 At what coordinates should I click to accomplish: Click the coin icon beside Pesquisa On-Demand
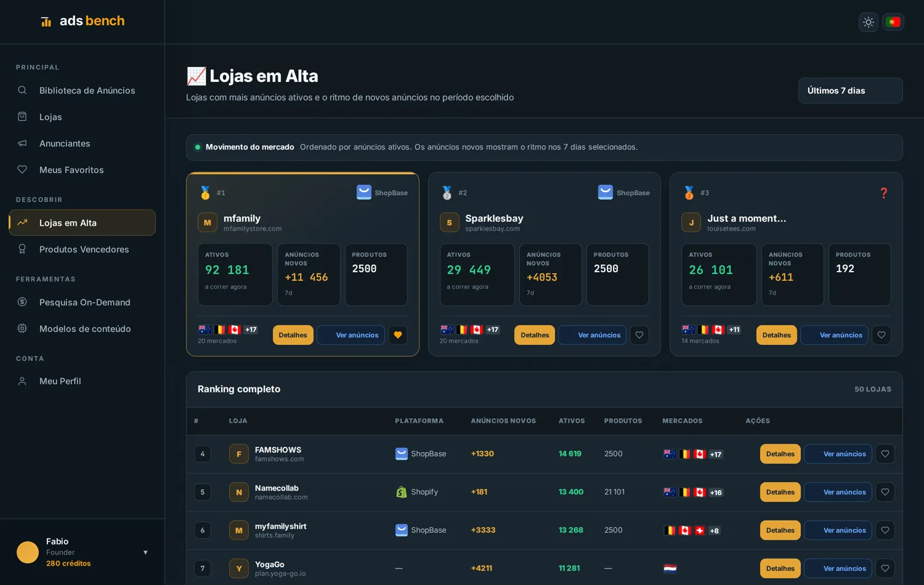click(22, 302)
